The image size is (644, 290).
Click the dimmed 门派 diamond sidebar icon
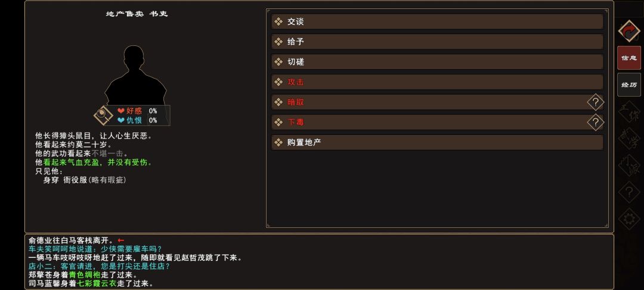coord(629,165)
